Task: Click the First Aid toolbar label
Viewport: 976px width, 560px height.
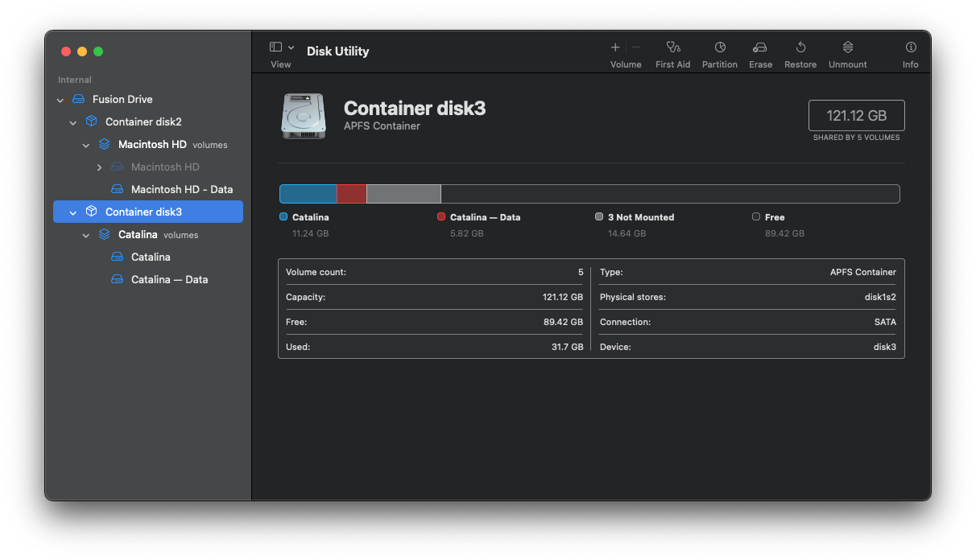Action: tap(673, 64)
